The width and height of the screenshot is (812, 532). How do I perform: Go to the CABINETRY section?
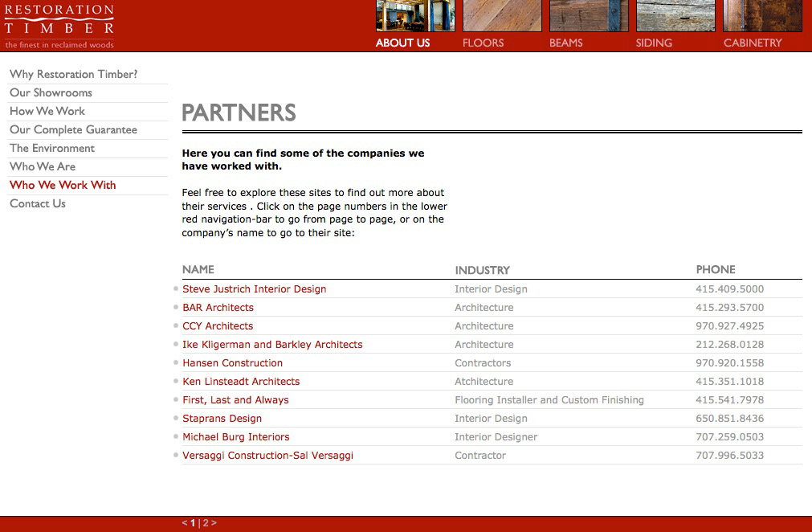pyautogui.click(x=753, y=43)
